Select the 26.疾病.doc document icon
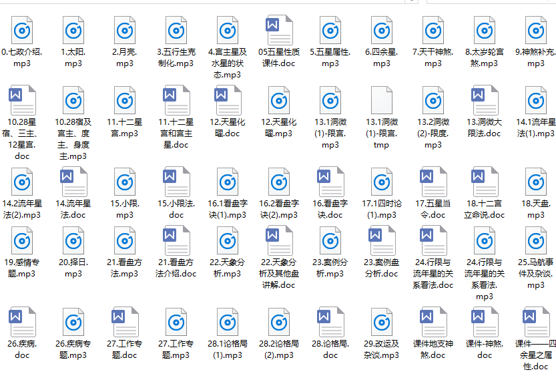Viewport: 556px width, 392px height. point(23,327)
